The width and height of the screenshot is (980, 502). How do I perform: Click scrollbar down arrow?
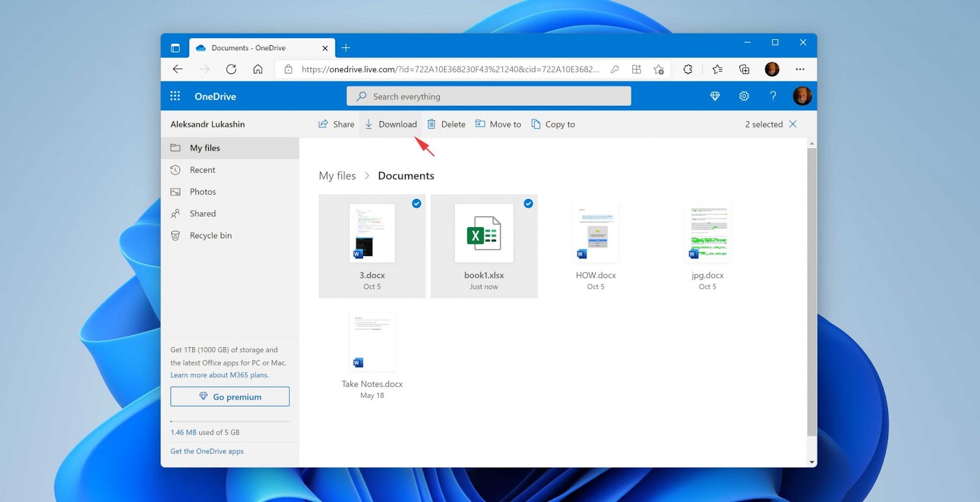[x=812, y=462]
